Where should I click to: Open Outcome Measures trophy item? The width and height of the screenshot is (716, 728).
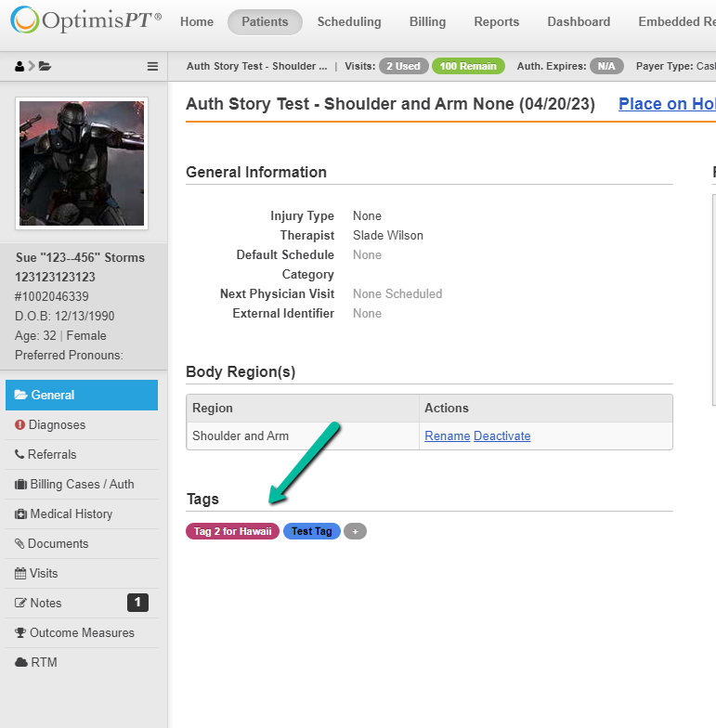82,632
